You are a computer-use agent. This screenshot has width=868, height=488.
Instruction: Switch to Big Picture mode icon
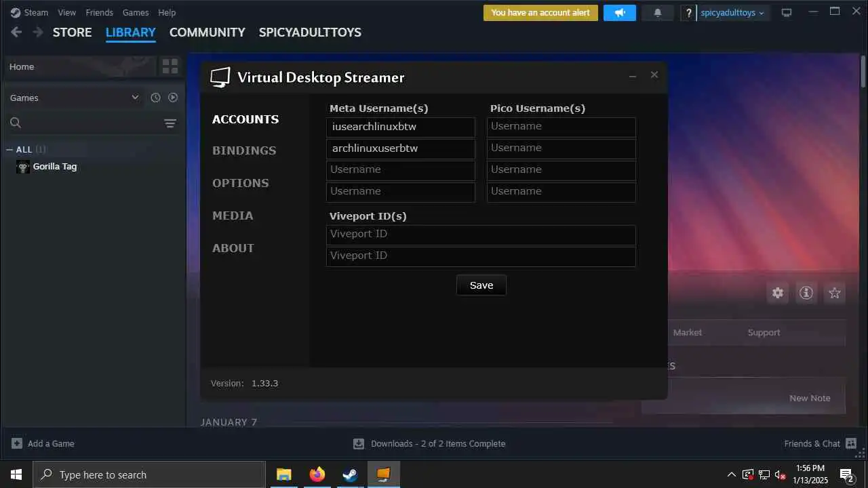pos(787,12)
